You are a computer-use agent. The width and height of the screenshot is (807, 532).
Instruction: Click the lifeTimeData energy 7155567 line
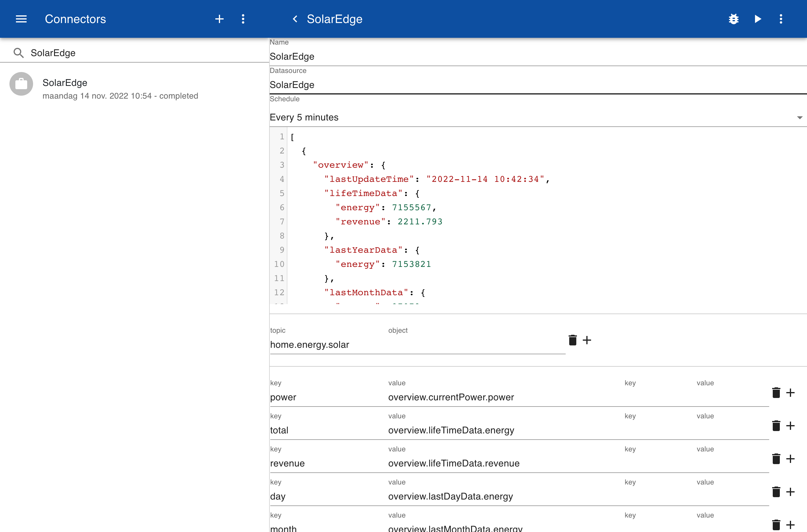pyautogui.click(x=386, y=207)
